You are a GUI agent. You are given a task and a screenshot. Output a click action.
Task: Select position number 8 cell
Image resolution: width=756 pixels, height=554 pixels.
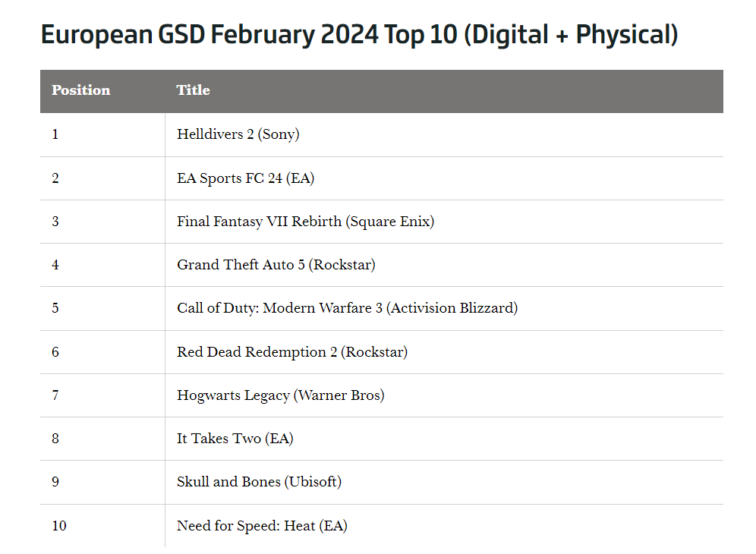pos(55,439)
